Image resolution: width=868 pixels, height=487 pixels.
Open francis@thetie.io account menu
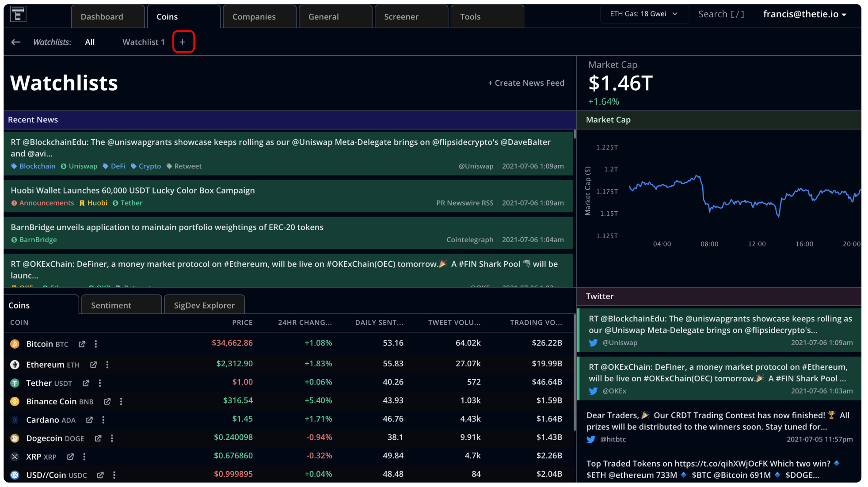click(804, 14)
